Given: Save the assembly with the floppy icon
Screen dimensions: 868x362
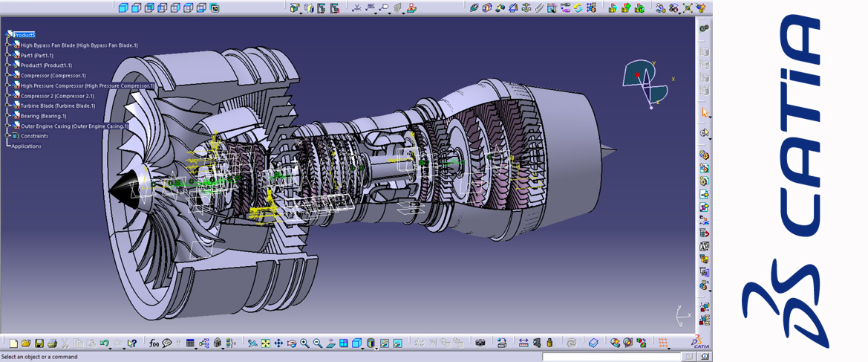Looking at the screenshot, I should coord(39,343).
